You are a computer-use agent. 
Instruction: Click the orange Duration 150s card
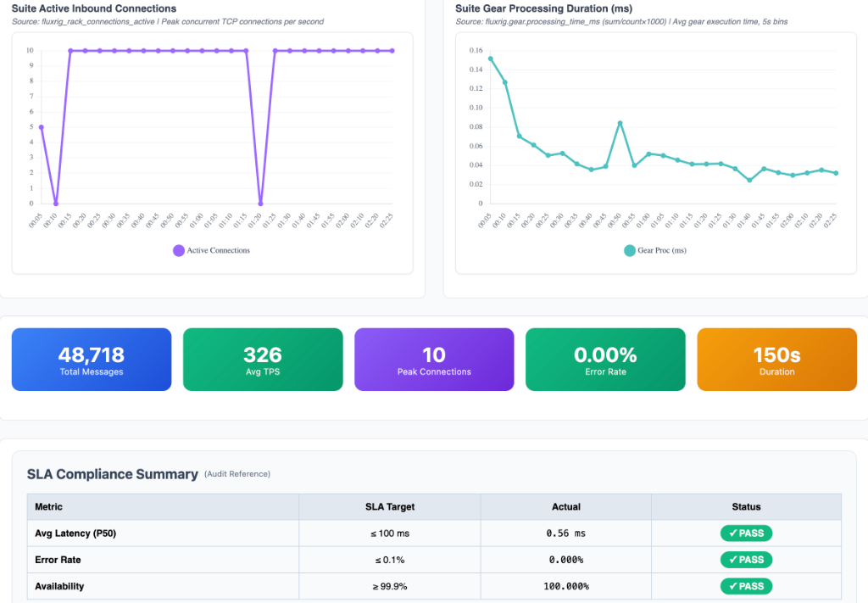(x=776, y=360)
